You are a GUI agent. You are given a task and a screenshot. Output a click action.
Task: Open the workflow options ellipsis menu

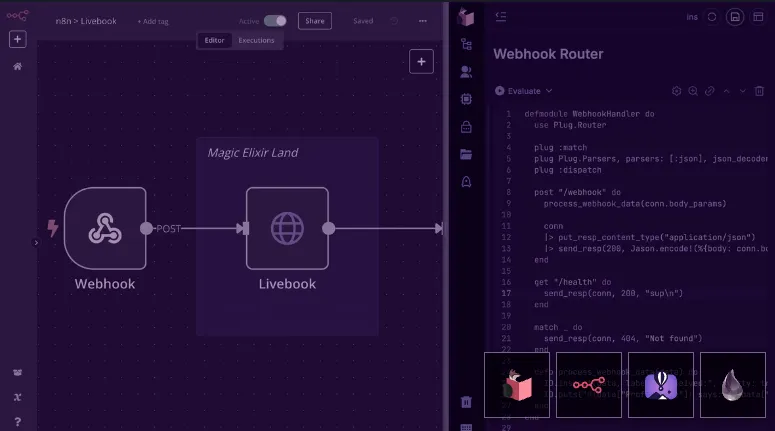(x=423, y=21)
